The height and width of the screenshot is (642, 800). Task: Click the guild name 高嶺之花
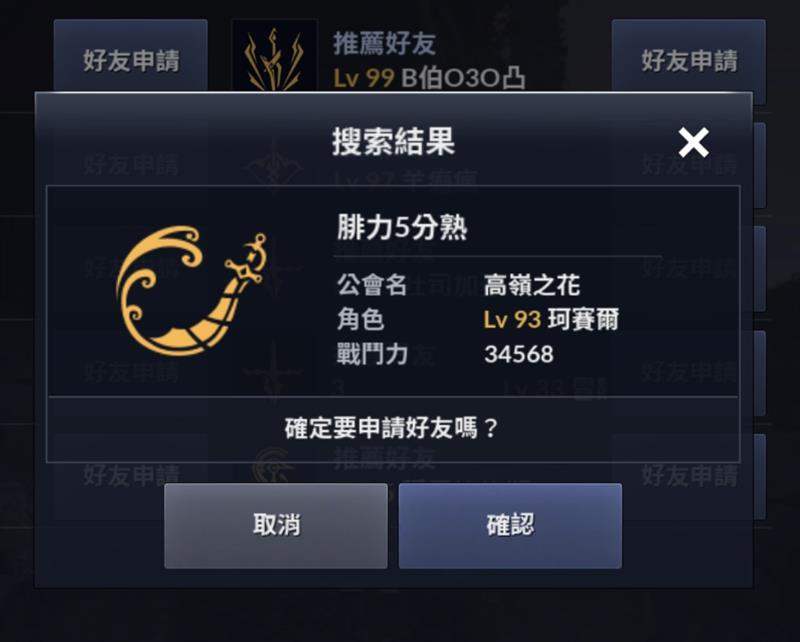coord(532,285)
